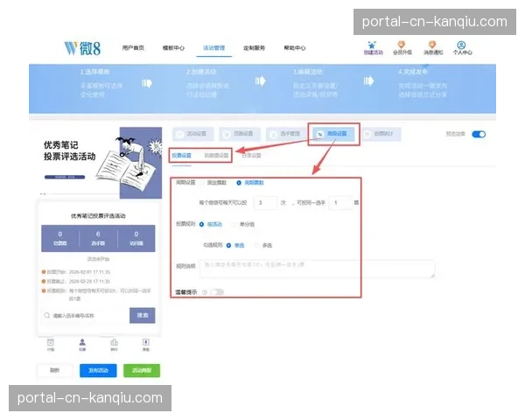Switch to the 投票统计 tab

tap(381, 134)
